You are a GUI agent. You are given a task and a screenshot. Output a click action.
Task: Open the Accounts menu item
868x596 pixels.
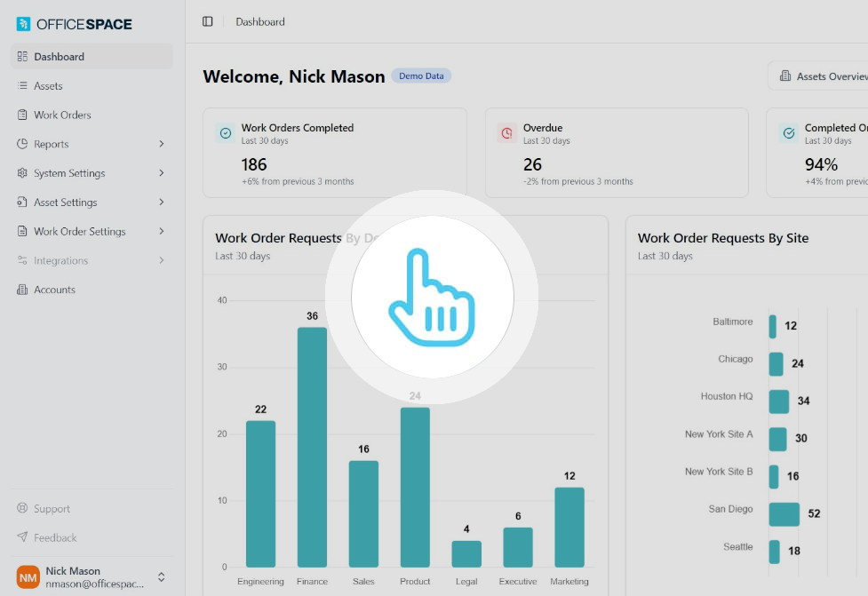[x=57, y=290]
